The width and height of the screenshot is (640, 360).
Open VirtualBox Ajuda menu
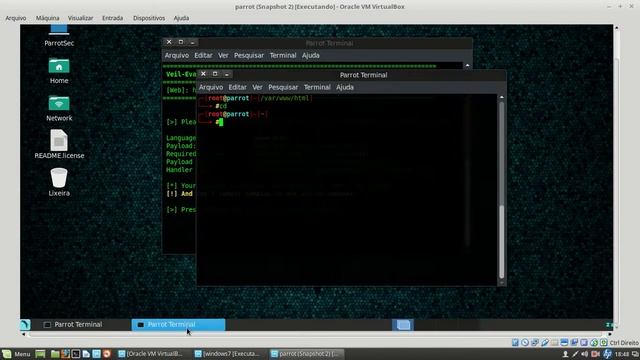[181, 18]
